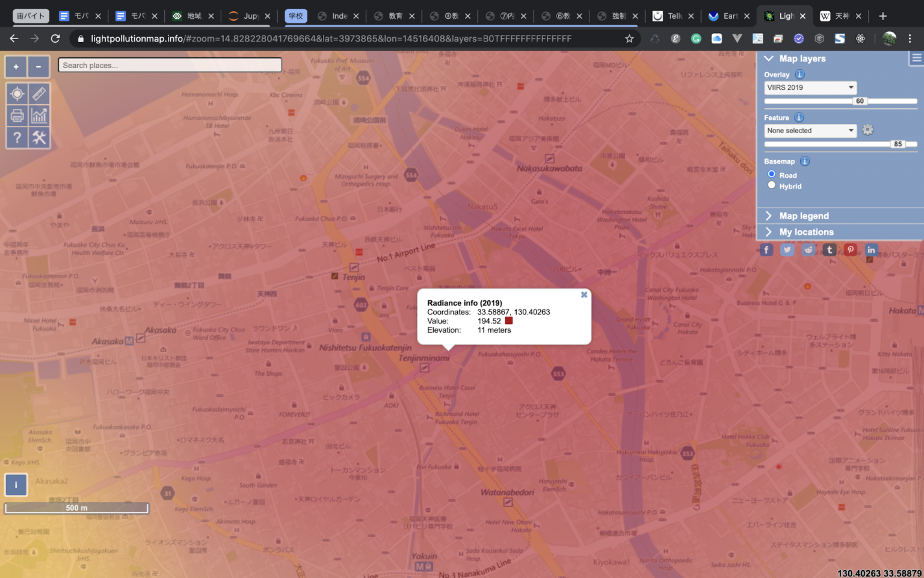Reload the page
This screenshot has width=924, height=578.
pos(55,39)
